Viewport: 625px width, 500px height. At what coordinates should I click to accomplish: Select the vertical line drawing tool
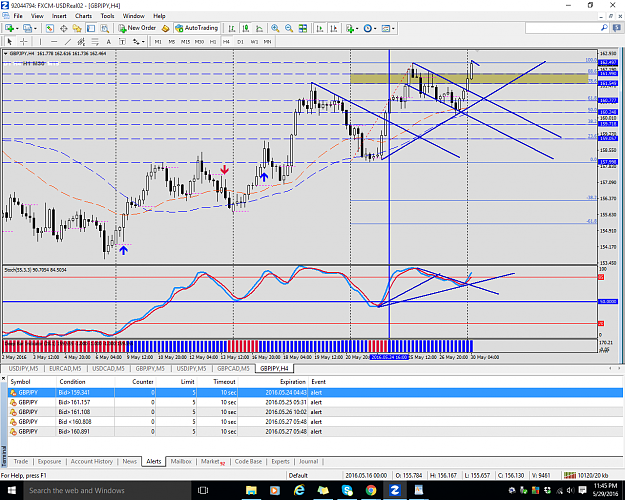click(x=40, y=41)
